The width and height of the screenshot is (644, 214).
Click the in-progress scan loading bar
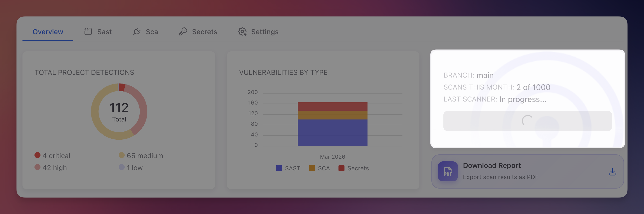[528, 121]
